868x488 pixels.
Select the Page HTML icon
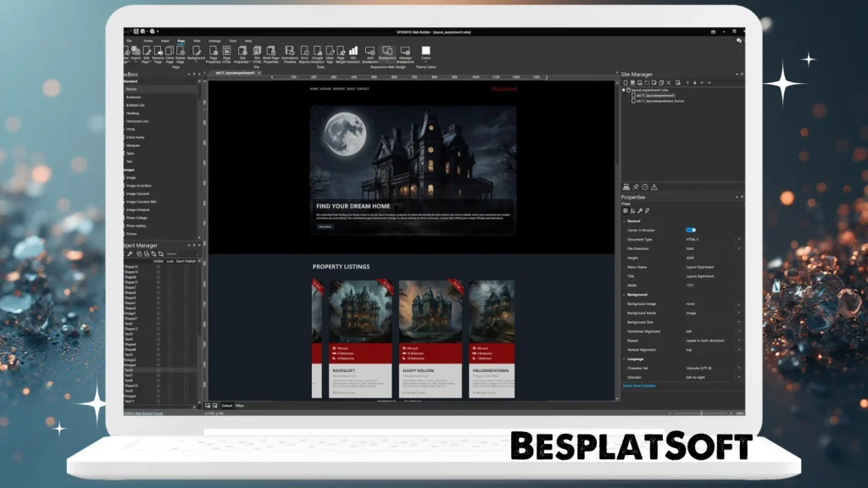tap(225, 53)
